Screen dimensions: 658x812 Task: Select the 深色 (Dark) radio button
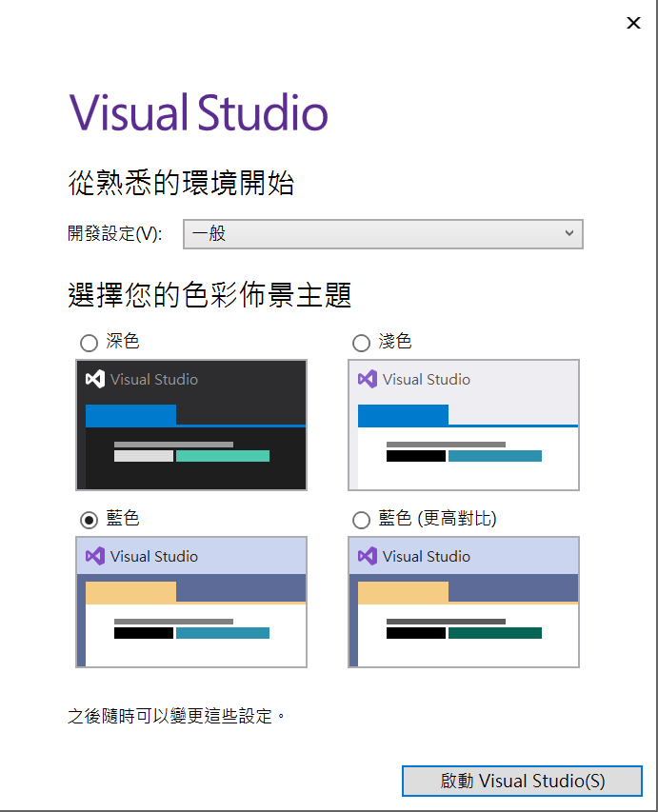coord(89,343)
